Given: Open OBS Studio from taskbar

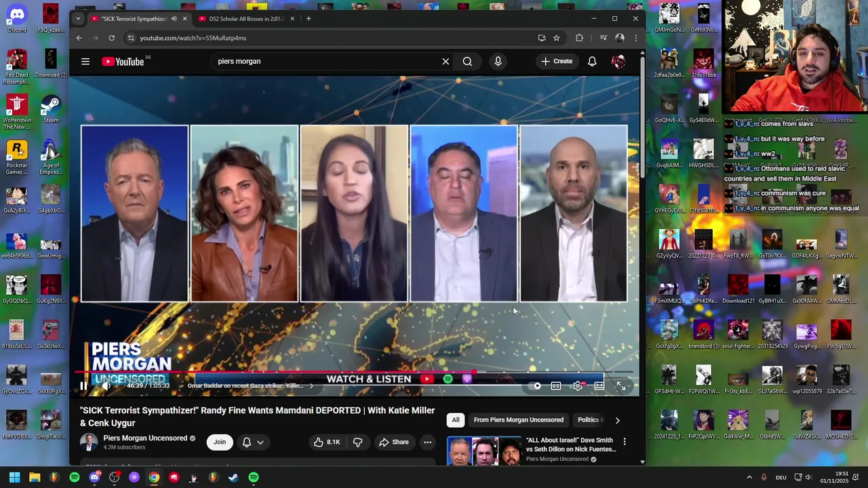Looking at the screenshot, I should (115, 477).
